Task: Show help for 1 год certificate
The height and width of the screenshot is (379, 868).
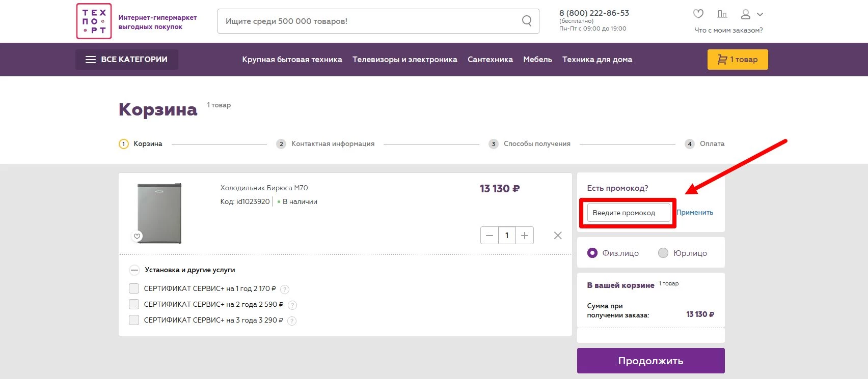Action: tap(285, 289)
